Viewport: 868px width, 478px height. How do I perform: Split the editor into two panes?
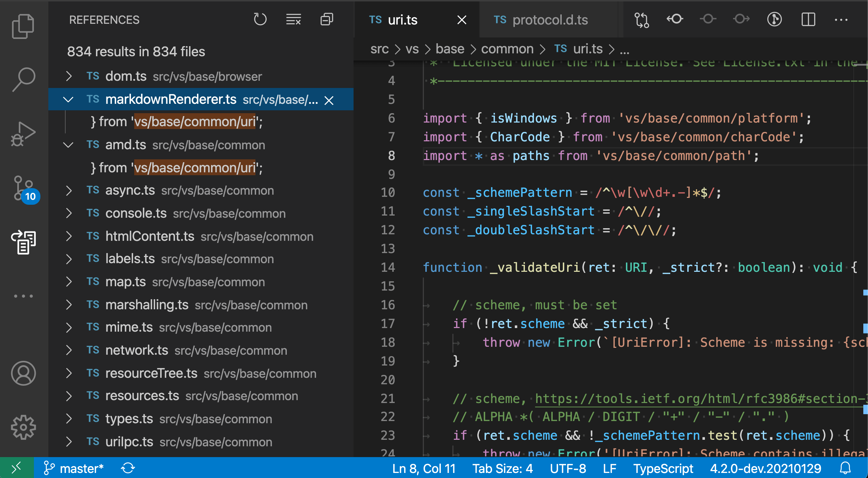pyautogui.click(x=808, y=20)
